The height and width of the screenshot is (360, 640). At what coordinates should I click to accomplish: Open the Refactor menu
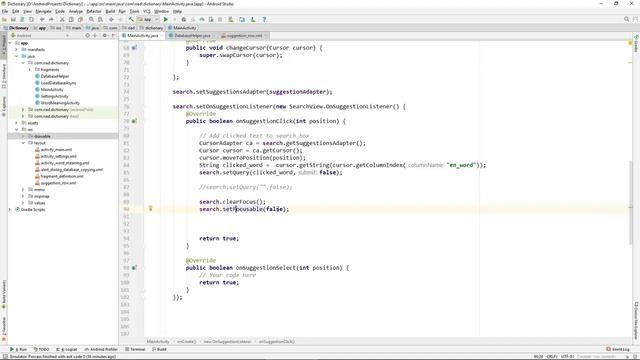tap(94, 11)
